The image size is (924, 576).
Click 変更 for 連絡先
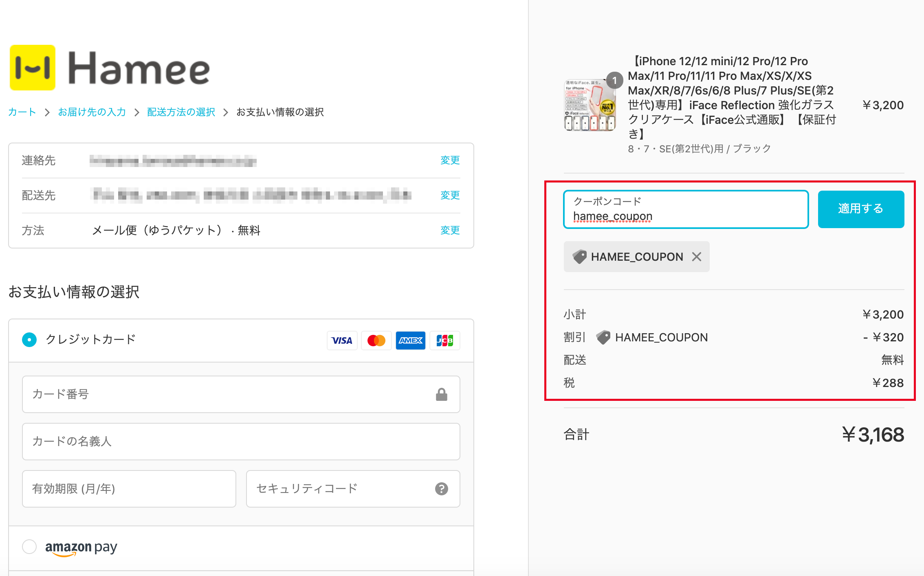click(450, 160)
